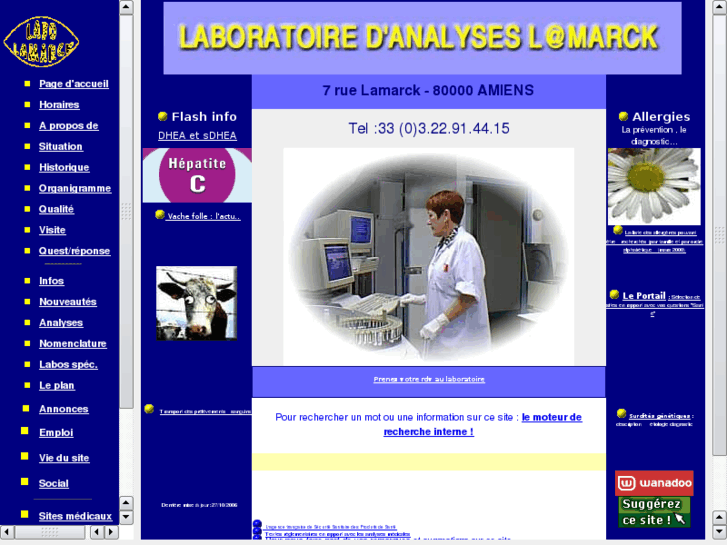Screen dimensions: 727x545
Task: Open the Annonces page
Action: [64, 409]
